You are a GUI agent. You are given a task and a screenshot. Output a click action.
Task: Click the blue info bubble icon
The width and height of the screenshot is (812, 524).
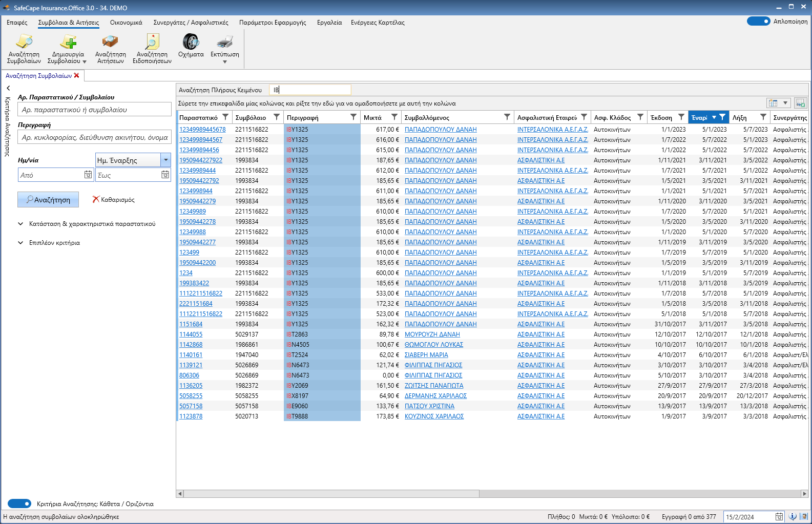point(793,516)
